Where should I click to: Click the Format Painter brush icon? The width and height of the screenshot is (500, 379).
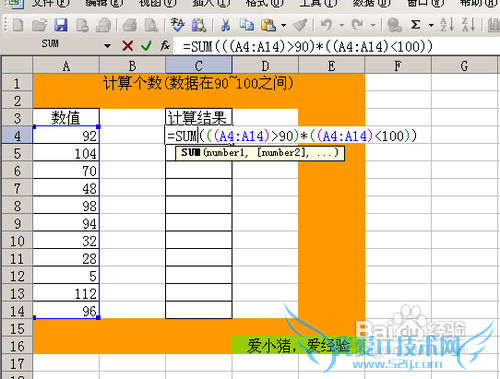click(300, 25)
